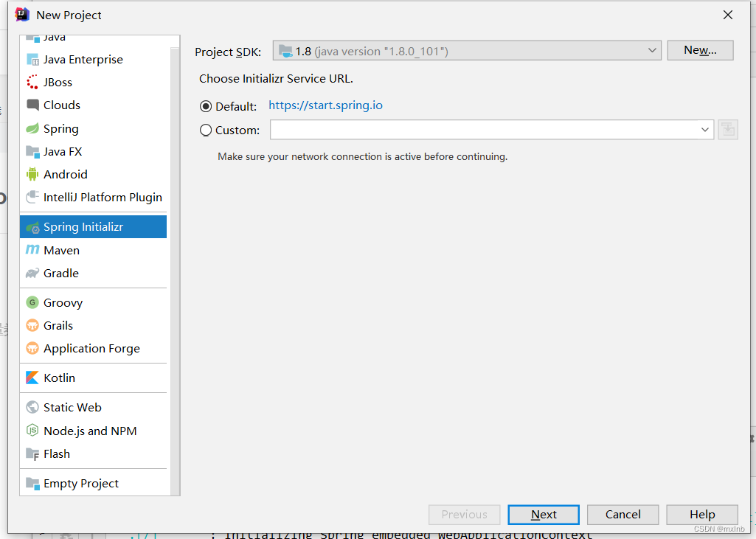
Task: Click the Clouds speech-bubble icon
Action: pyautogui.click(x=32, y=105)
